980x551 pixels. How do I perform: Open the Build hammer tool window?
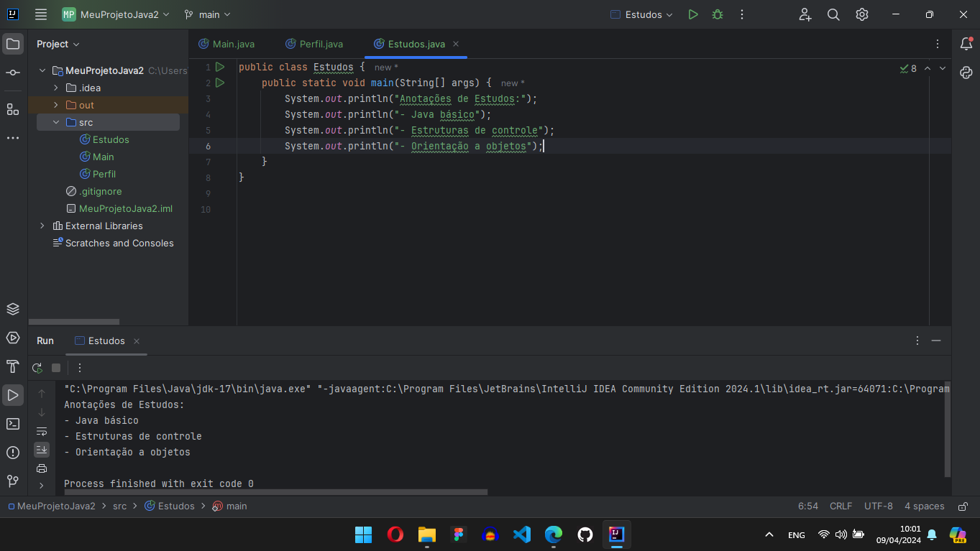(x=13, y=366)
